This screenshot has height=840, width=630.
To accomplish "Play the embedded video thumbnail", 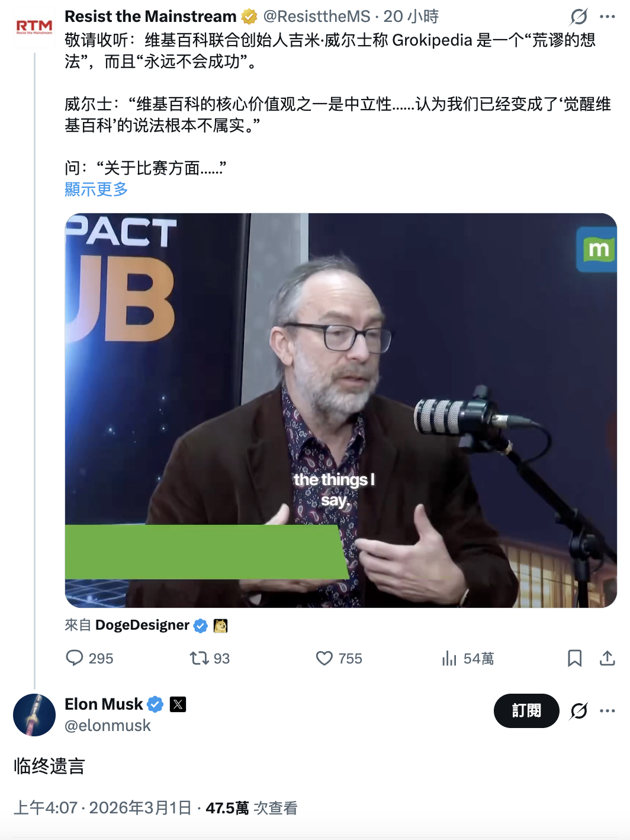I will click(x=340, y=410).
